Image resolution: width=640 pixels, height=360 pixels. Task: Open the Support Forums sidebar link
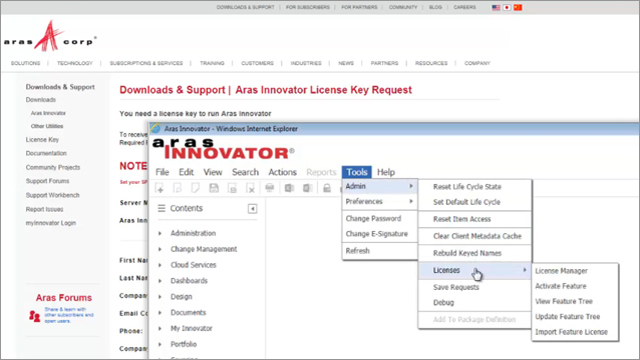(47, 181)
